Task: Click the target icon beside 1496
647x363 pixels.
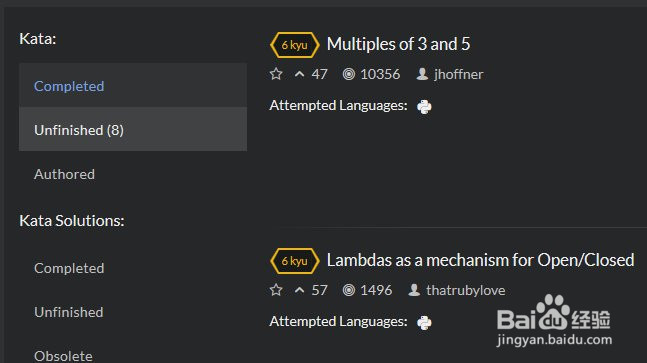Action: coord(349,290)
